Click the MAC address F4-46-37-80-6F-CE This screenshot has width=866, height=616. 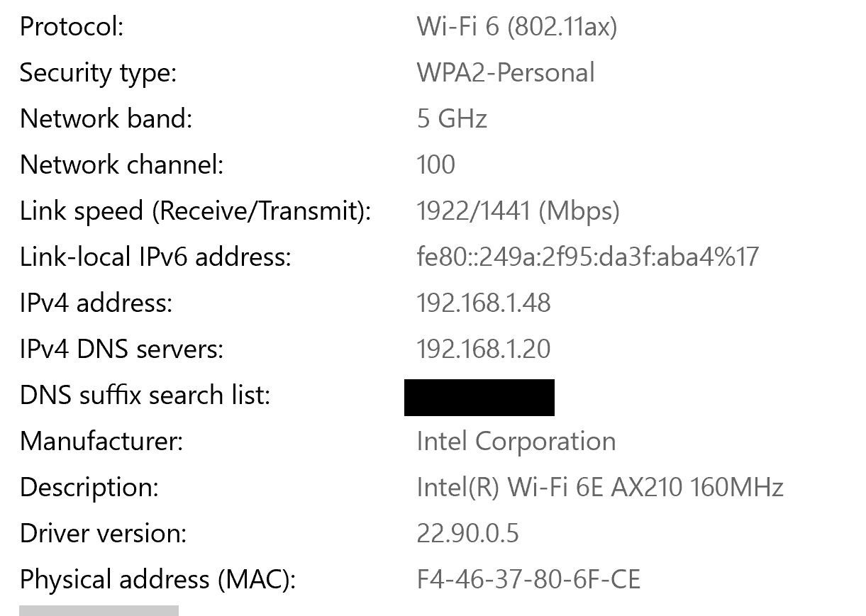[528, 579]
